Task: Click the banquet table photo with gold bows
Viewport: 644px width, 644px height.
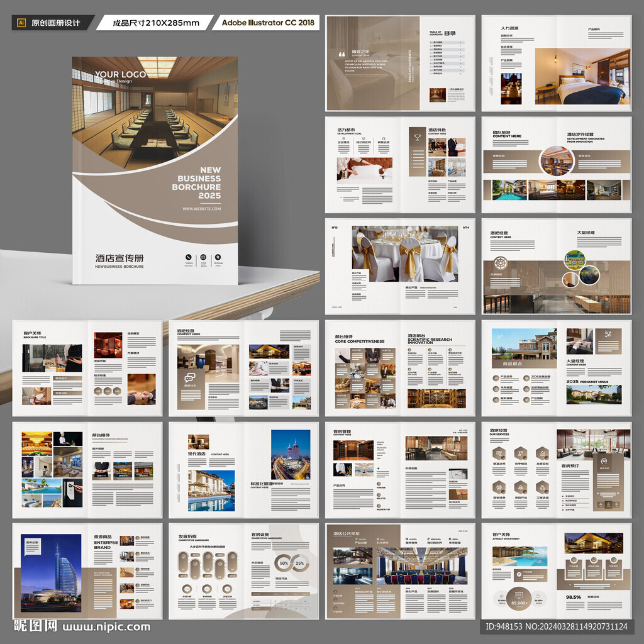Action: pyautogui.click(x=404, y=253)
